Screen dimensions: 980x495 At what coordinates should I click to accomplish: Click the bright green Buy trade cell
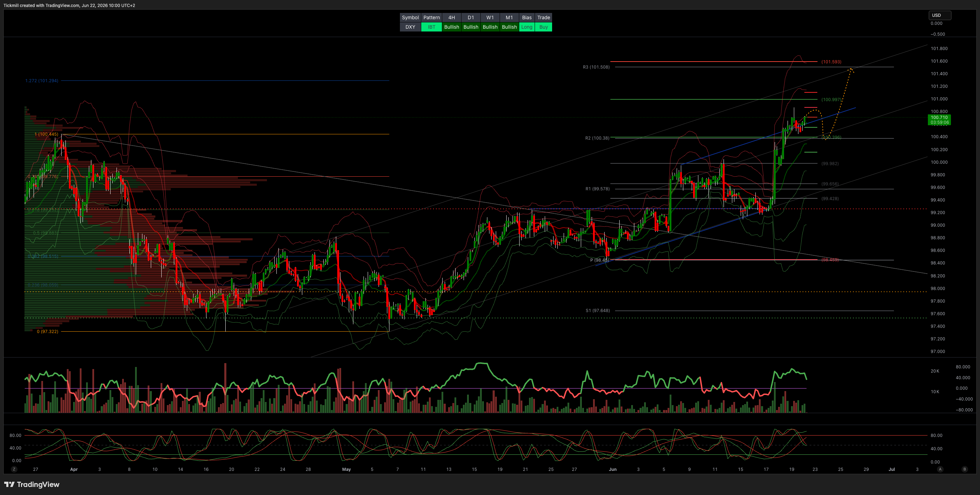coord(543,27)
